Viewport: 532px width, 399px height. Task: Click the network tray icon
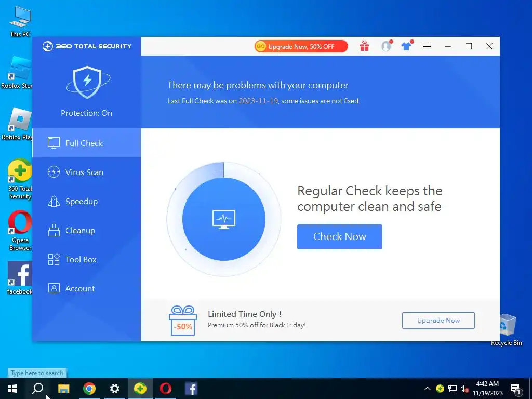453,389
